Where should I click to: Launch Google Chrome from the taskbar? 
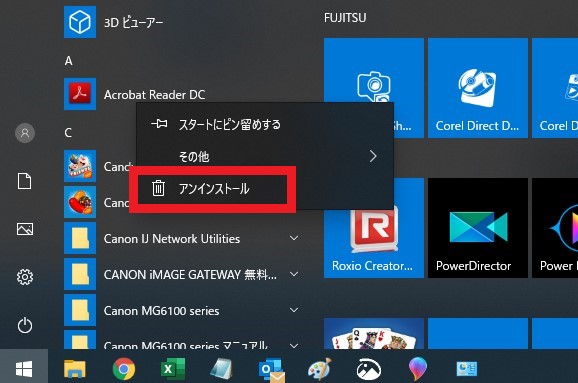coord(123,368)
